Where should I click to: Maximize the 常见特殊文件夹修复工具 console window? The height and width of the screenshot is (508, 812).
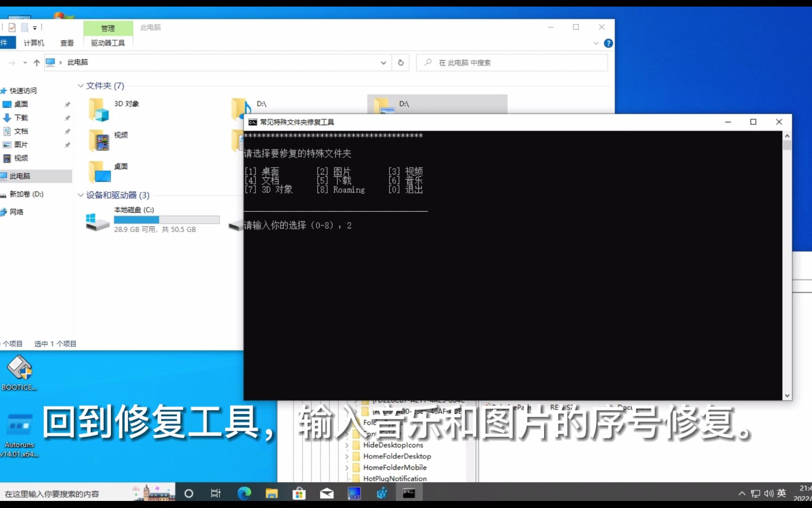coord(753,122)
